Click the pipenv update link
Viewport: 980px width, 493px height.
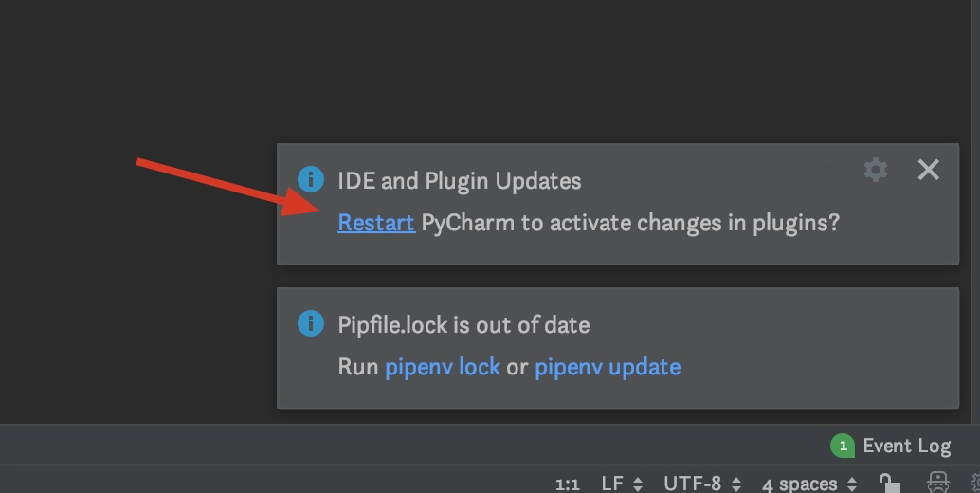coord(608,367)
